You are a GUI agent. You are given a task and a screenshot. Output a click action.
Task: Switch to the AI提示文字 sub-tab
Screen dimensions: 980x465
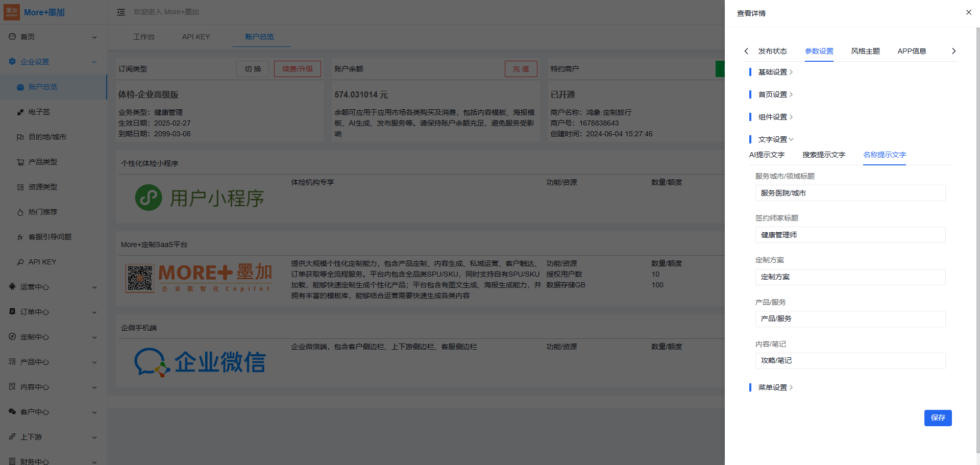click(x=767, y=155)
